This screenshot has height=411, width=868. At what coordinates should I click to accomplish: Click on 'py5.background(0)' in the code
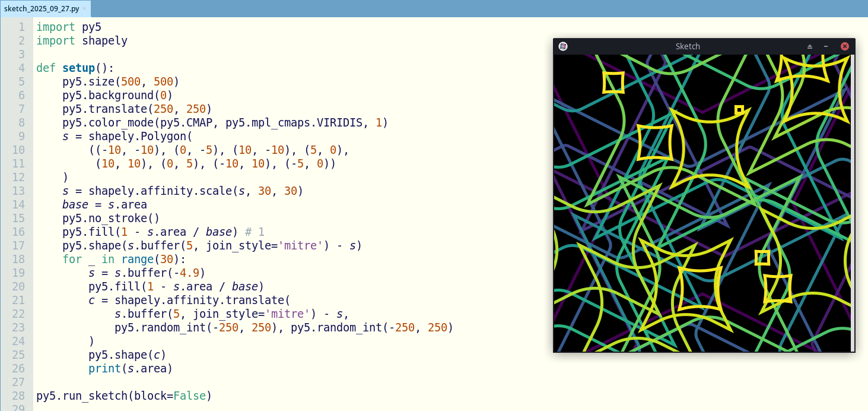coord(117,95)
